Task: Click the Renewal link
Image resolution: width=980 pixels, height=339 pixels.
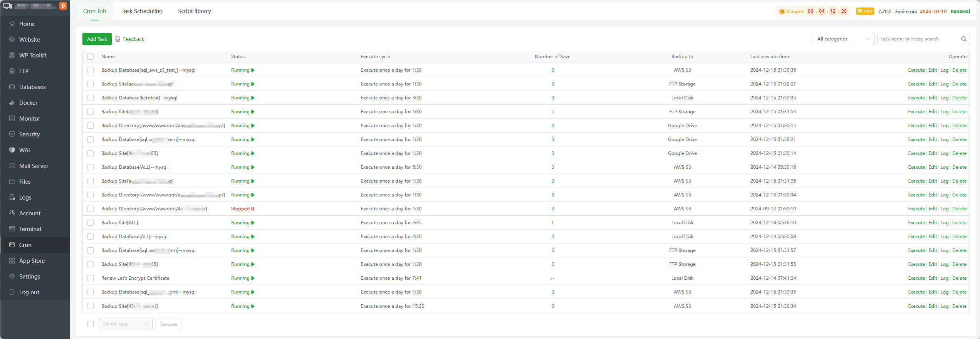Action: (x=960, y=11)
